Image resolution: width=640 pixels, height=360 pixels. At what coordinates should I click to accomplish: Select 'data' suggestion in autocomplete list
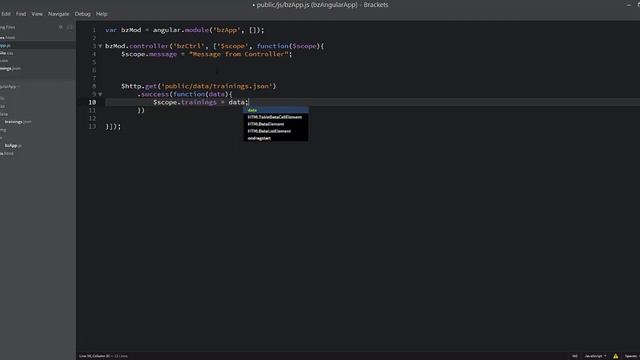pos(276,110)
